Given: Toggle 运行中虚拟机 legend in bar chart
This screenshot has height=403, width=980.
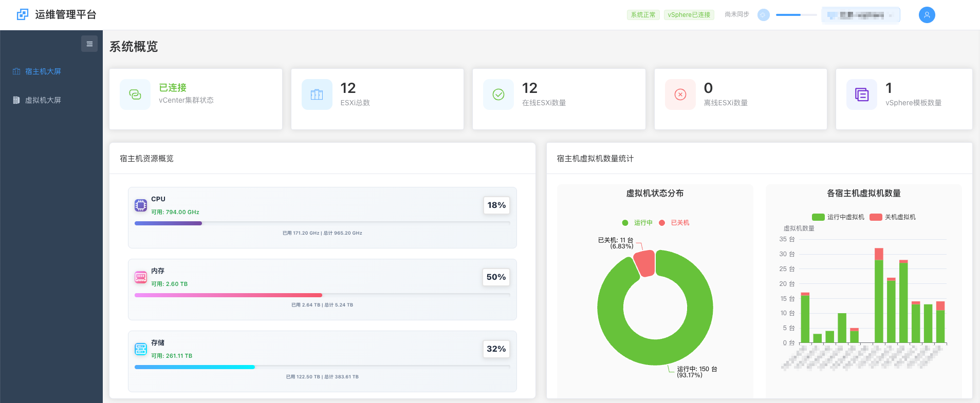Looking at the screenshot, I should pos(838,217).
